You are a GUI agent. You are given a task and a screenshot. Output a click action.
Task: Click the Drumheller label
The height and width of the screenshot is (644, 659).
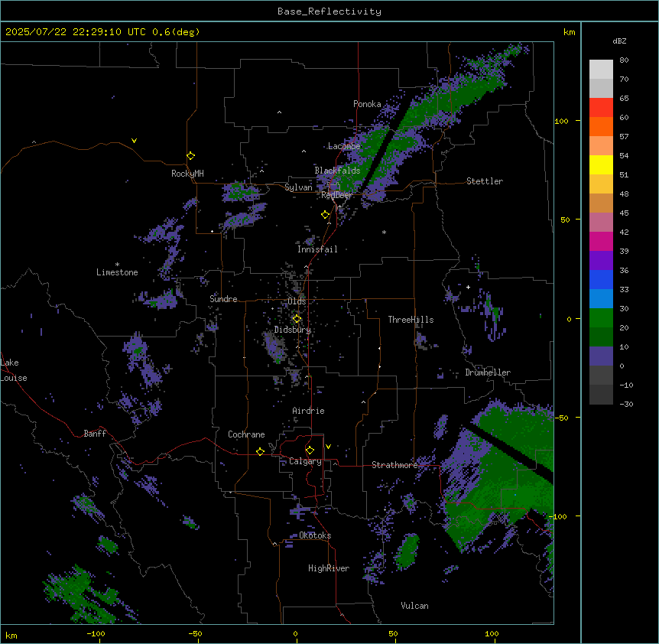click(x=488, y=372)
